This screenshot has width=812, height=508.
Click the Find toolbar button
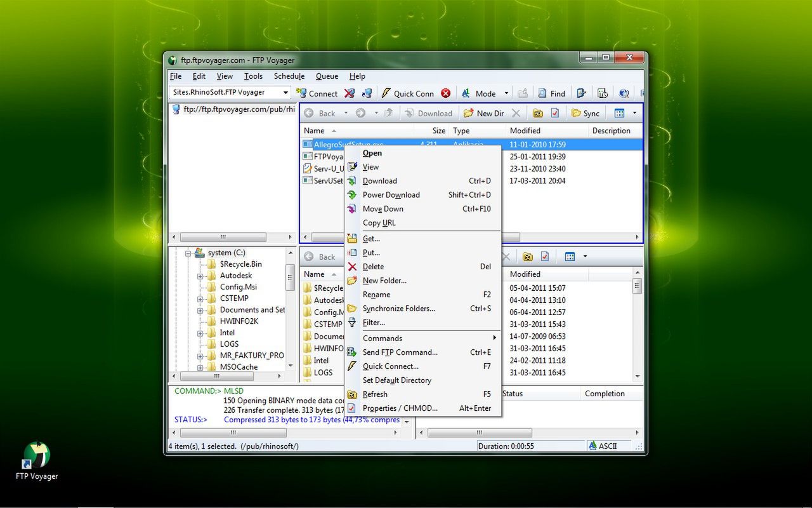[x=551, y=93]
